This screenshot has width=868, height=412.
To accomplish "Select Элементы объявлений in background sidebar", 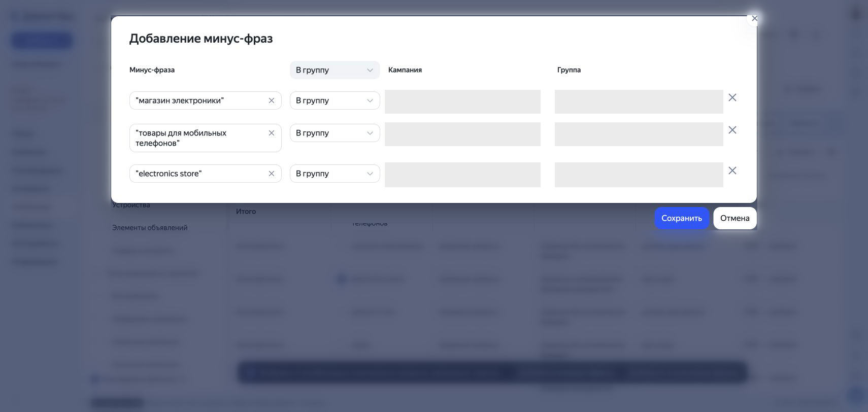I will point(150,228).
